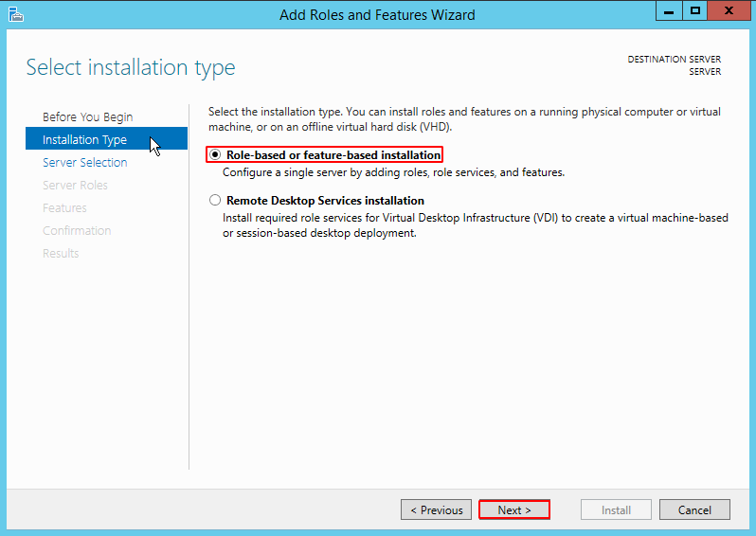The width and height of the screenshot is (756, 536).
Task: Close the Add Roles and Features Wizard
Action: click(x=729, y=11)
